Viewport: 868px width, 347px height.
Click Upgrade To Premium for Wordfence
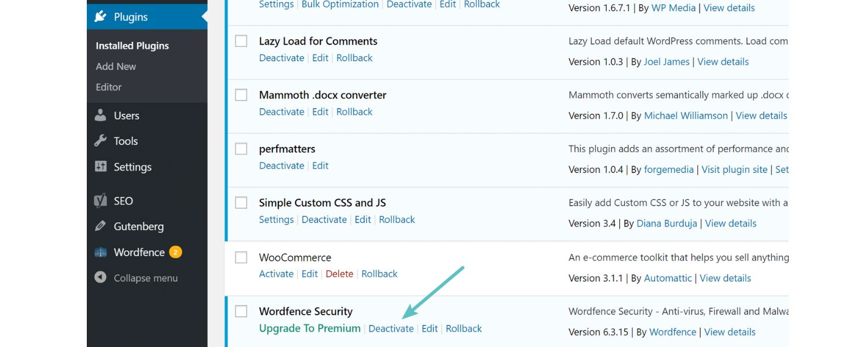tap(310, 328)
